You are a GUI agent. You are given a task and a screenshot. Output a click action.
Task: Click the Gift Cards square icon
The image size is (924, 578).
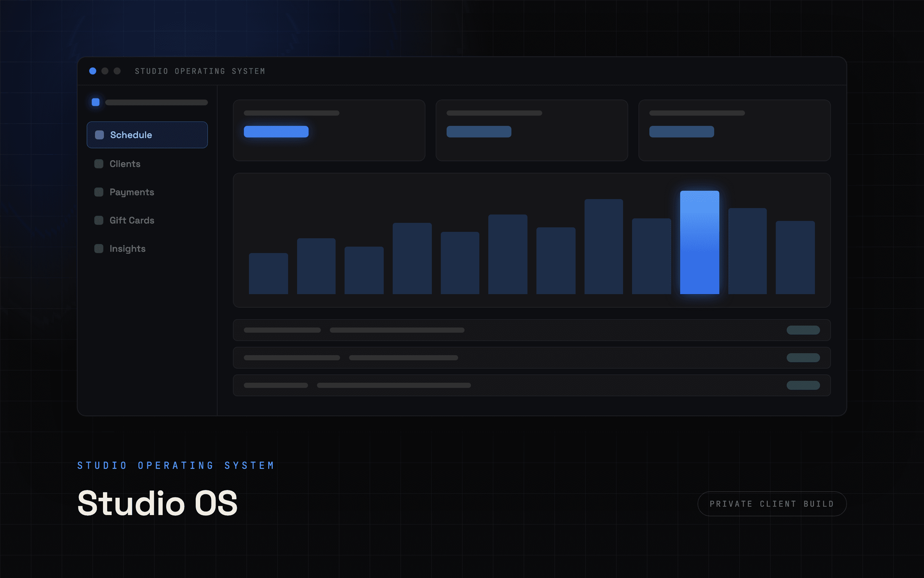[x=99, y=220]
